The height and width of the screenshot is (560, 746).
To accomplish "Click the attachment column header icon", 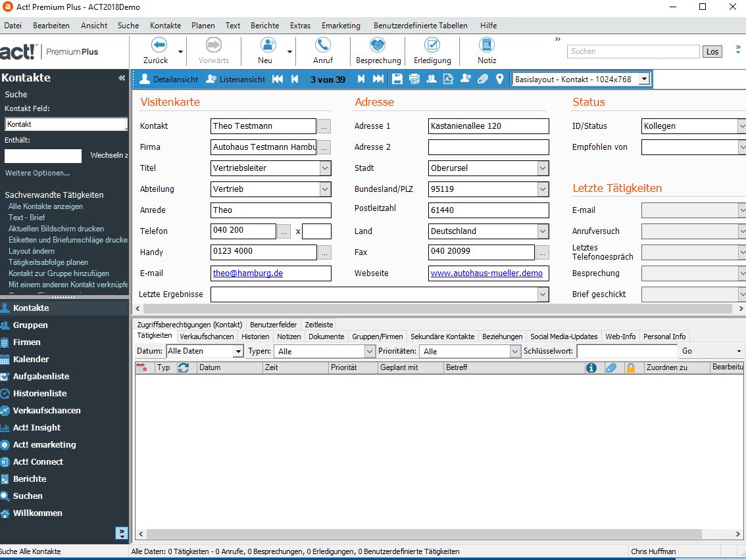I will (x=611, y=367).
